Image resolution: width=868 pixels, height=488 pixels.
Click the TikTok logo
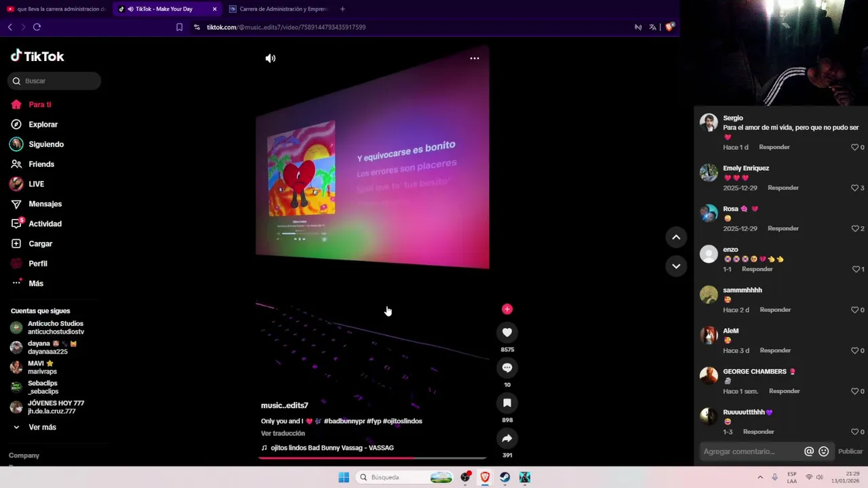pos(37,56)
